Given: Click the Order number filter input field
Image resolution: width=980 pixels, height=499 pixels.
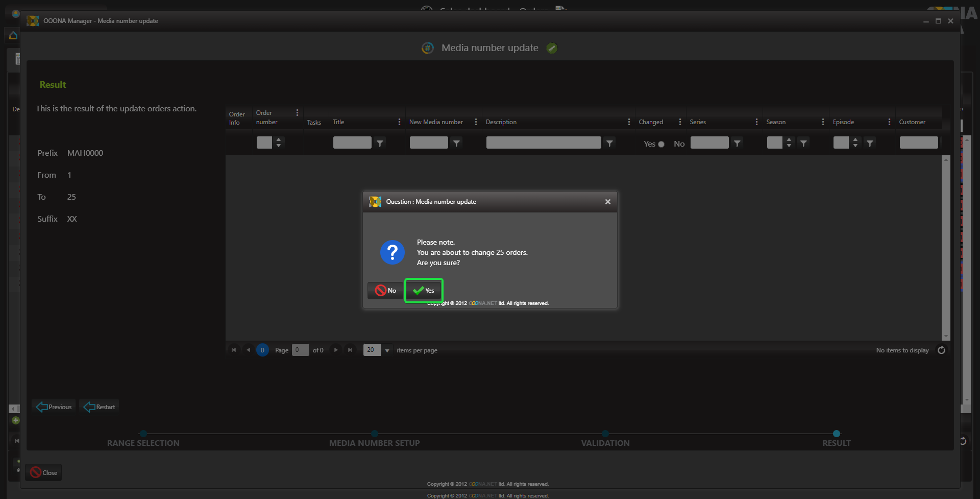Looking at the screenshot, I should click(x=264, y=143).
